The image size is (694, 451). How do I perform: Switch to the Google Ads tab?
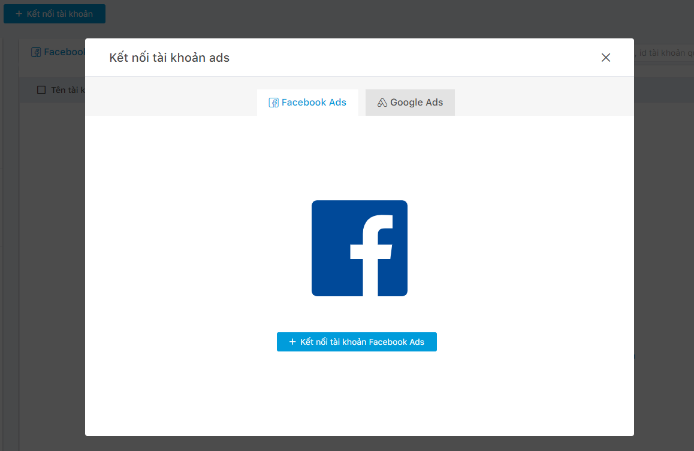(410, 103)
